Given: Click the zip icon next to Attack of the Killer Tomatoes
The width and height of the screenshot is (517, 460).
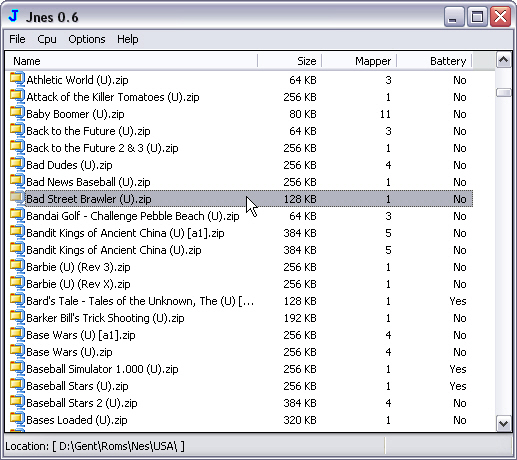Looking at the screenshot, I should coord(17,96).
